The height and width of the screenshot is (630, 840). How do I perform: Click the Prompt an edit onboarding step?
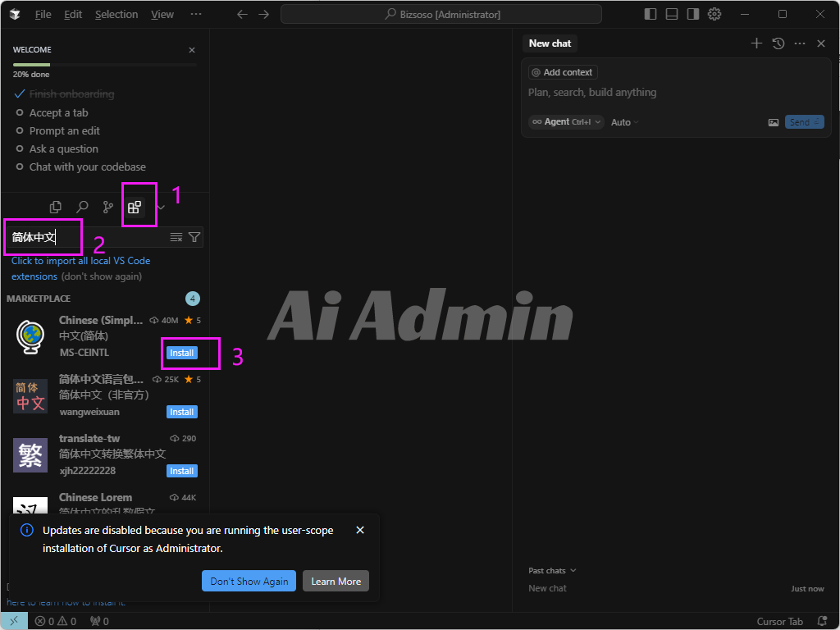[x=64, y=130]
